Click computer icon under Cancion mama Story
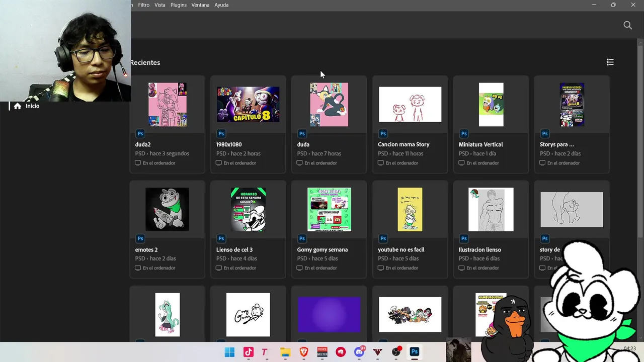The width and height of the screenshot is (644, 362). [381, 163]
